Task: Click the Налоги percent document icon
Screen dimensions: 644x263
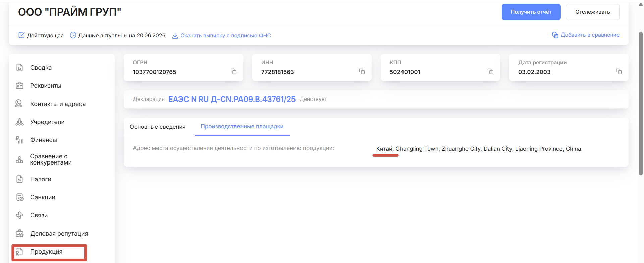Action: click(x=20, y=179)
